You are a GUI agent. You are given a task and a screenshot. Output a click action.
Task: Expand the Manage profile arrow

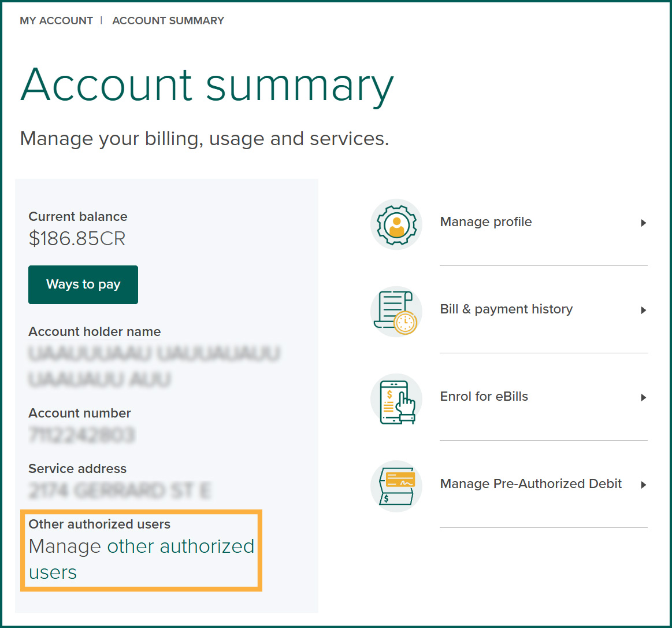(643, 223)
